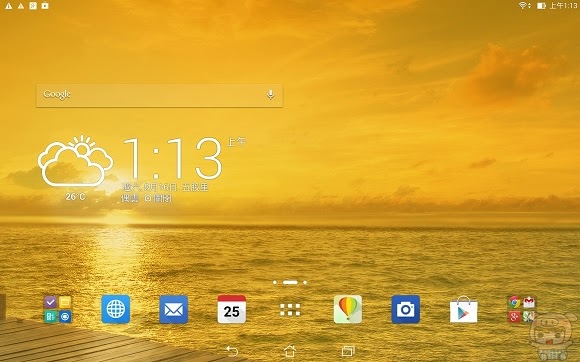Expand the ASUS apps folder in dock
Viewport: 580px width, 362px height.
58,309
